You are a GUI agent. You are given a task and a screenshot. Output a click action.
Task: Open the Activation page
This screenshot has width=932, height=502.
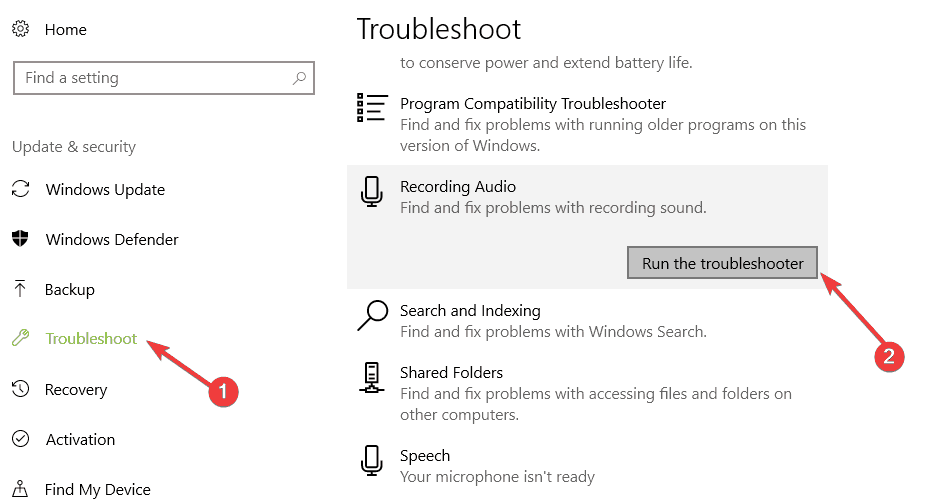(80, 440)
